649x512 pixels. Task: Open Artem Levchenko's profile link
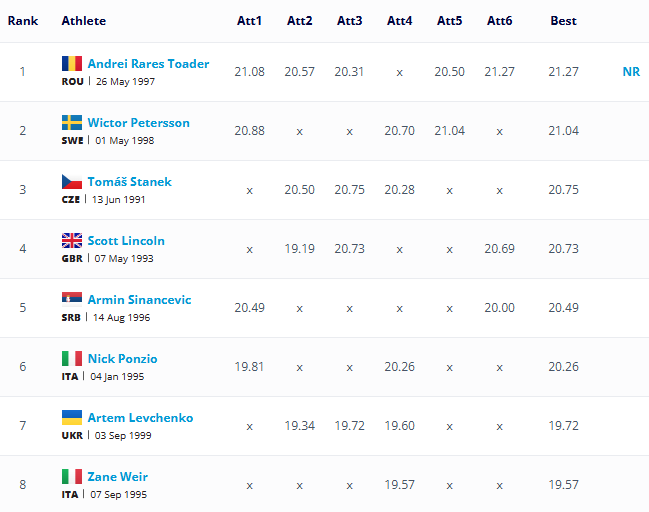140,418
